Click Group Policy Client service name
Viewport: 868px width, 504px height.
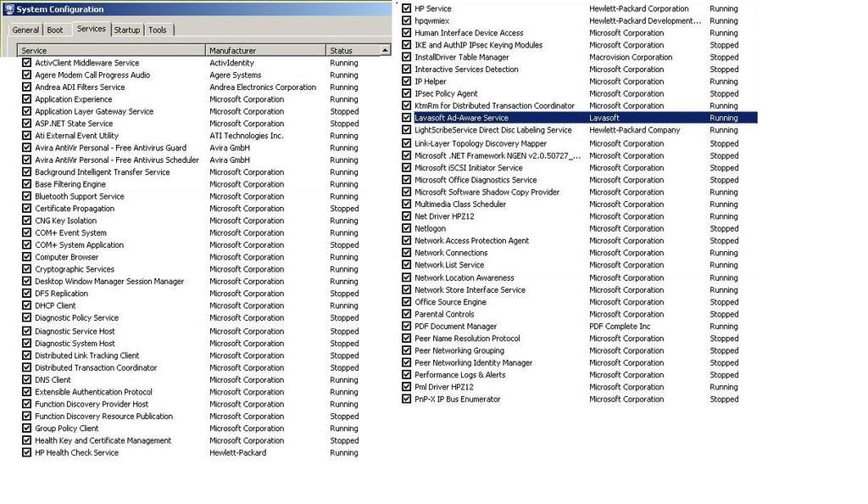tap(66, 428)
